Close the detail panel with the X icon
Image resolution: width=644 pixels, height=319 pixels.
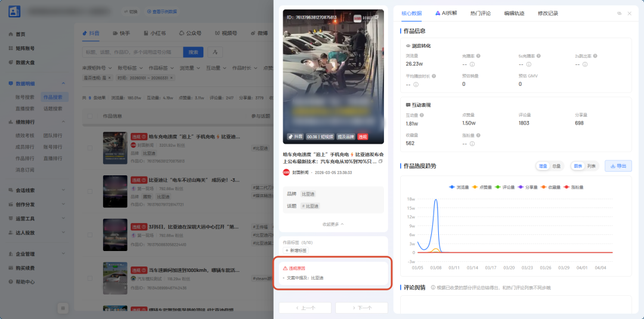click(x=629, y=14)
